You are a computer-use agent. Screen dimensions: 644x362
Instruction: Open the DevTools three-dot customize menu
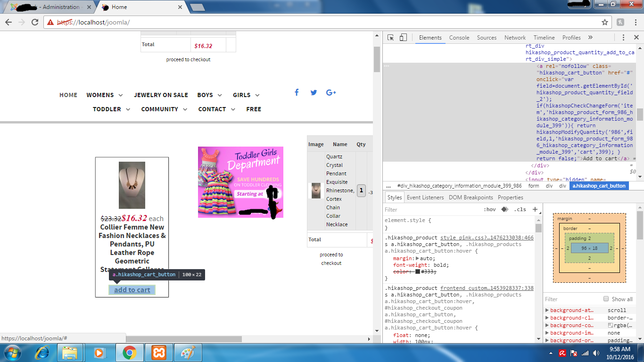click(x=623, y=38)
